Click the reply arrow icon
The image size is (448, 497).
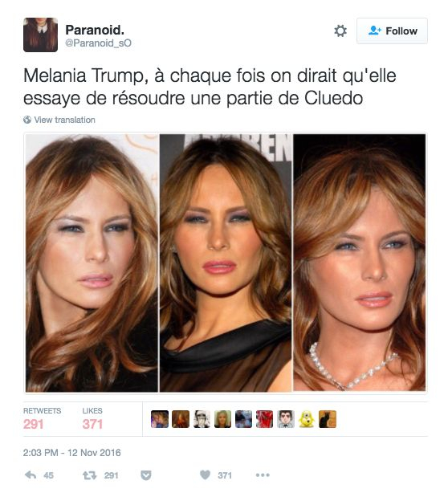[31, 475]
